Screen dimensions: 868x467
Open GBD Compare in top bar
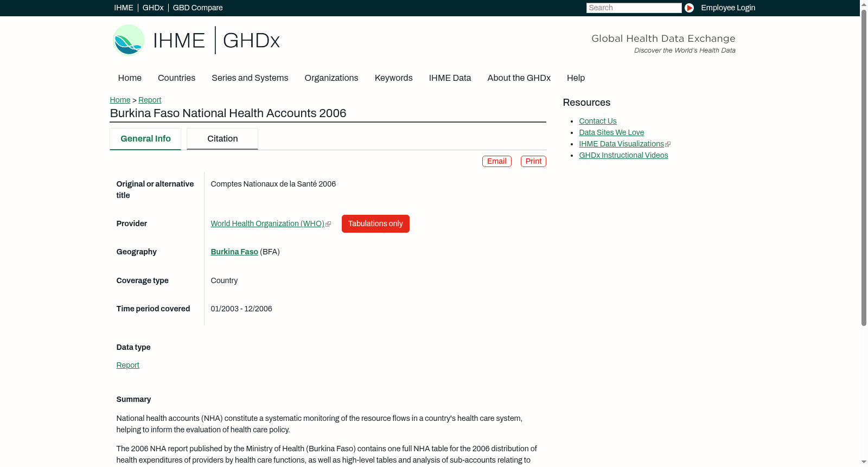(x=197, y=8)
